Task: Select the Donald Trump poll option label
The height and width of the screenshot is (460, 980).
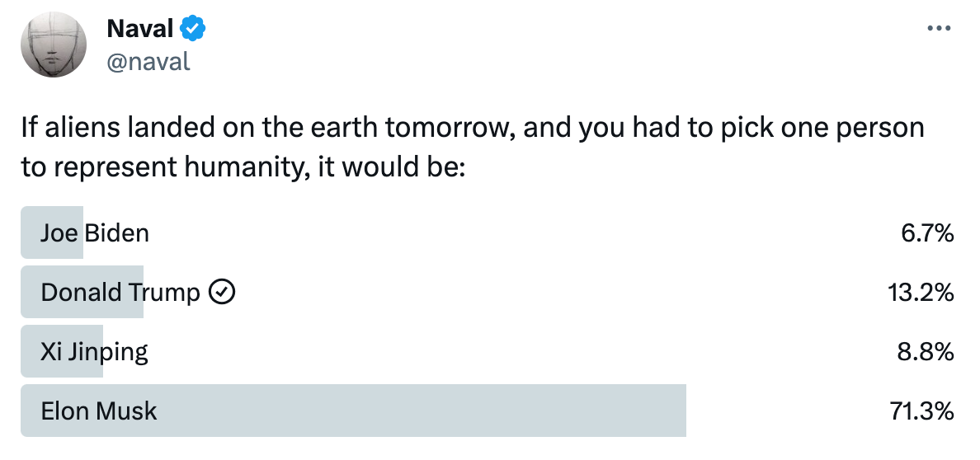Action: (120, 292)
